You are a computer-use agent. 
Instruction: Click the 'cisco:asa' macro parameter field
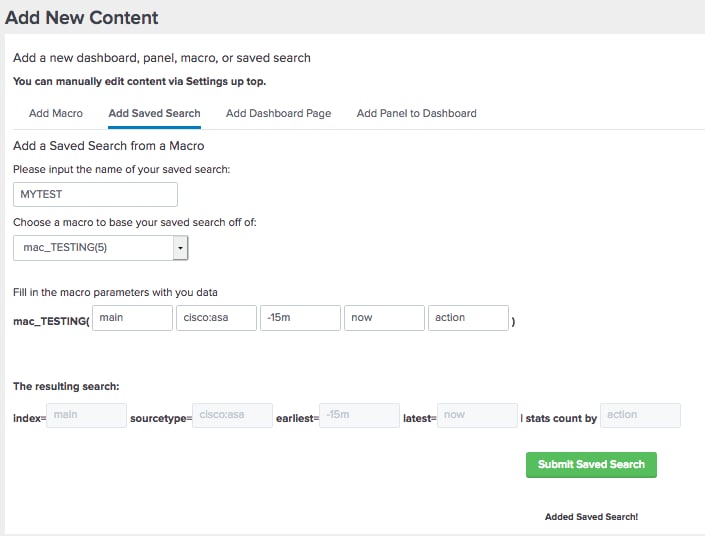point(216,318)
